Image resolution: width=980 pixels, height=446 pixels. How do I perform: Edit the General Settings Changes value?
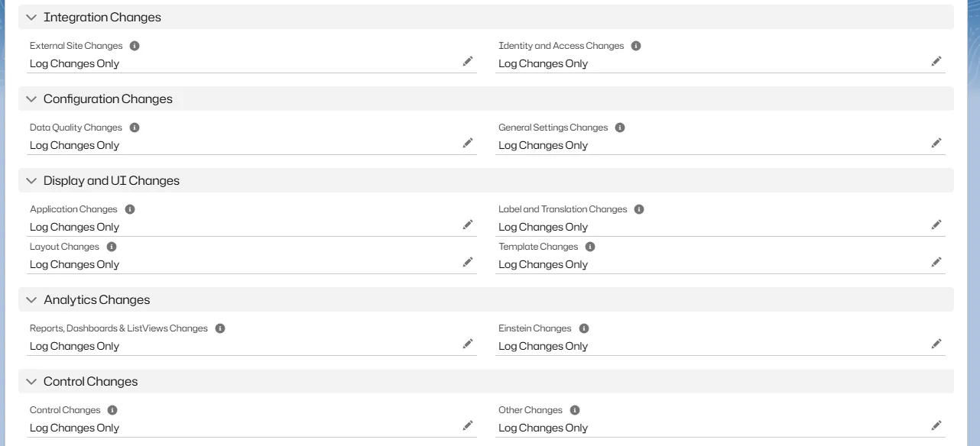[x=936, y=143]
